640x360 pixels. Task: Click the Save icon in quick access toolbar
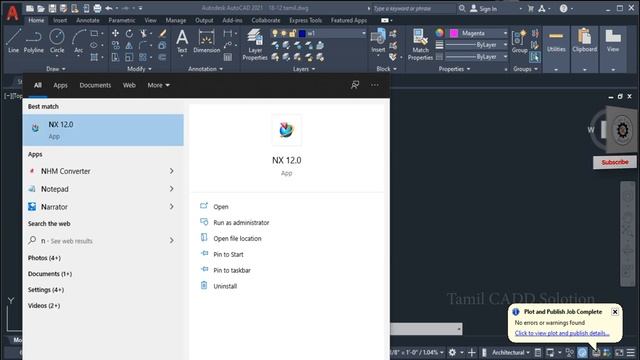pos(52,8)
